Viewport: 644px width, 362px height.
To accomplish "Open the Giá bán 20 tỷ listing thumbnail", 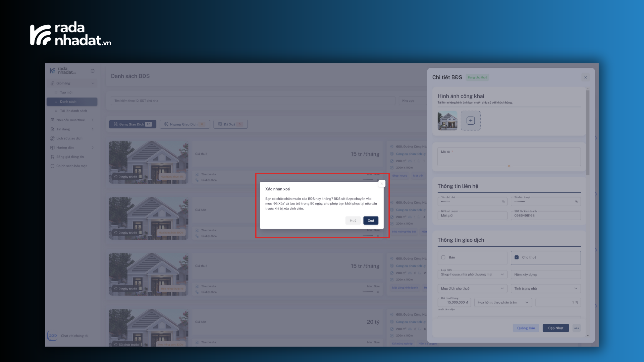I will tap(149, 327).
